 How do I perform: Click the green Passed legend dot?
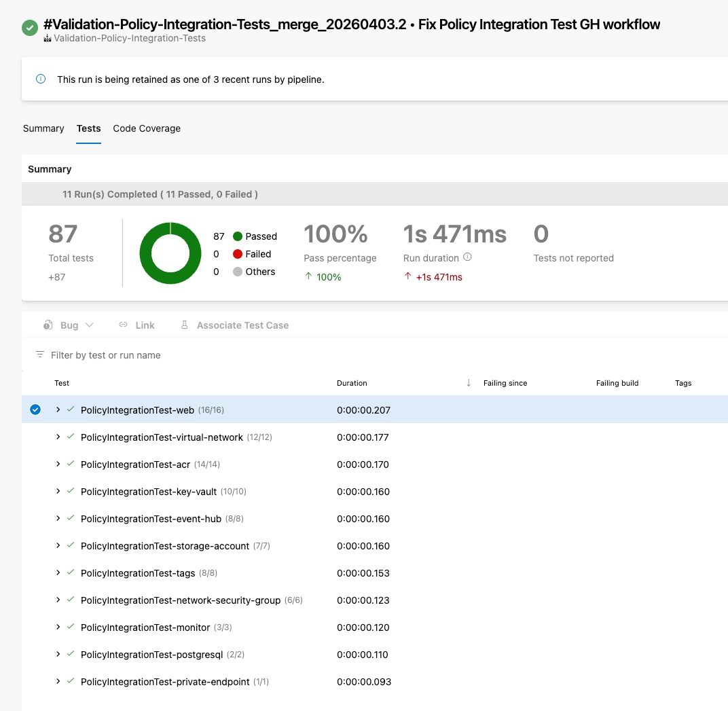click(x=238, y=236)
